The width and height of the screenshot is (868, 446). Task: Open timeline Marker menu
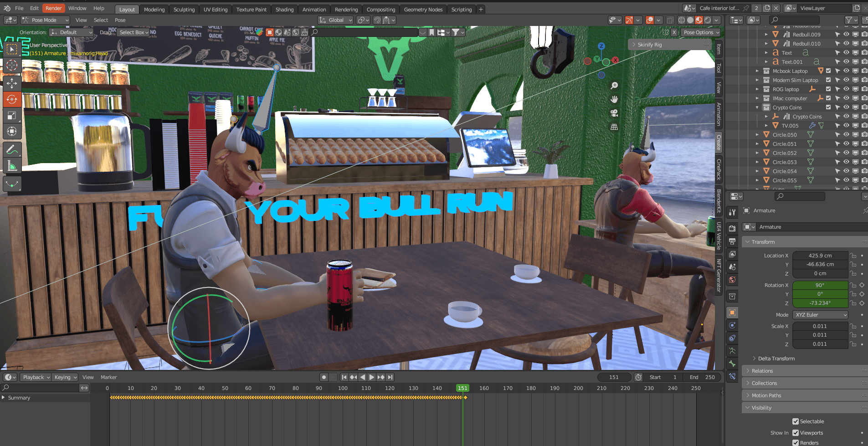[x=108, y=377]
